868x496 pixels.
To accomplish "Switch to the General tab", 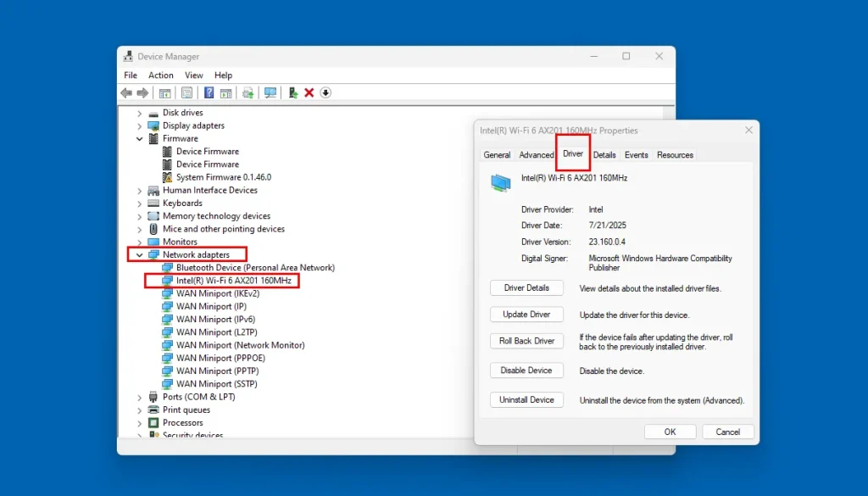I will pyautogui.click(x=497, y=155).
